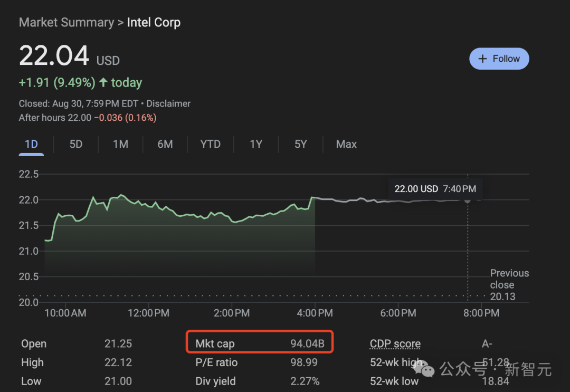Select the YTD chart tab
The width and height of the screenshot is (570, 392).
click(211, 144)
